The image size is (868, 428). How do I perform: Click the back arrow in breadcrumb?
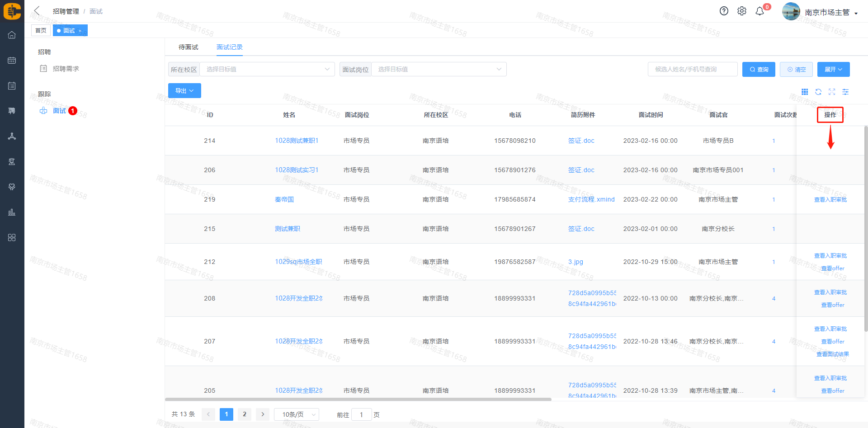37,11
